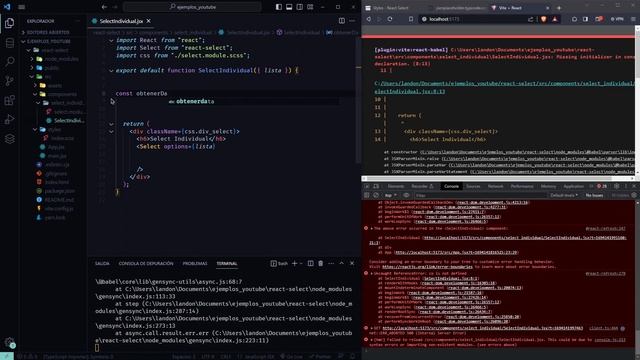640x360 pixels.
Task: Toggle the bottom panel layout icon
Action: tap(289, 7)
